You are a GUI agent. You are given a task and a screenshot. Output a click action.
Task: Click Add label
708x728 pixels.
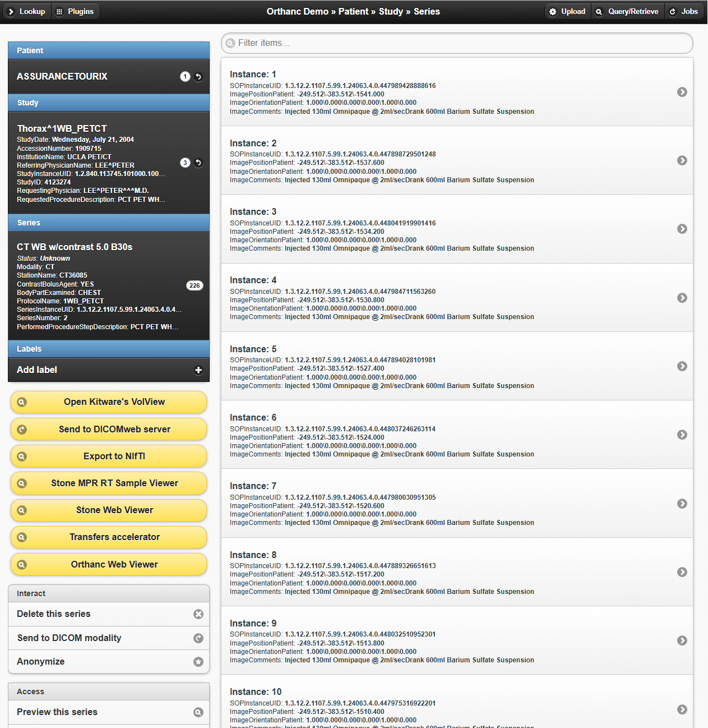tap(109, 370)
